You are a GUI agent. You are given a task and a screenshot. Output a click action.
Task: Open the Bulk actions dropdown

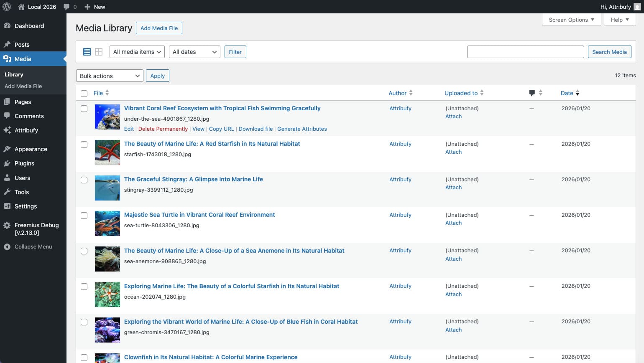109,76
